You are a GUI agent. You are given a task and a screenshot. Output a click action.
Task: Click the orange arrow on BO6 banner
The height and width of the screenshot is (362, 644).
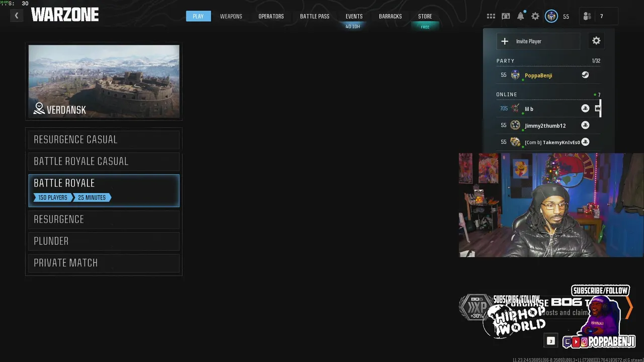(629, 307)
